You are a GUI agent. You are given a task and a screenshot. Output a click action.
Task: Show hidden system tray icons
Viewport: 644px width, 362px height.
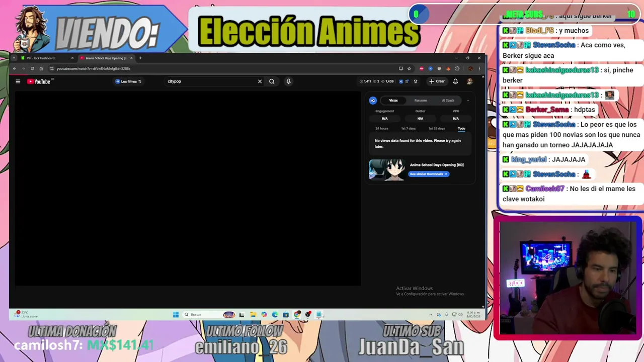pyautogui.click(x=430, y=315)
